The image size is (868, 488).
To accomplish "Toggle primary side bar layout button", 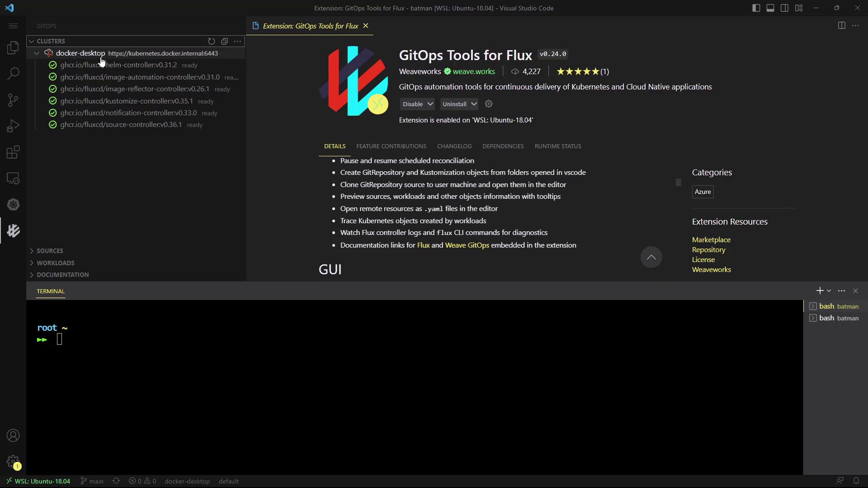I will (756, 8).
